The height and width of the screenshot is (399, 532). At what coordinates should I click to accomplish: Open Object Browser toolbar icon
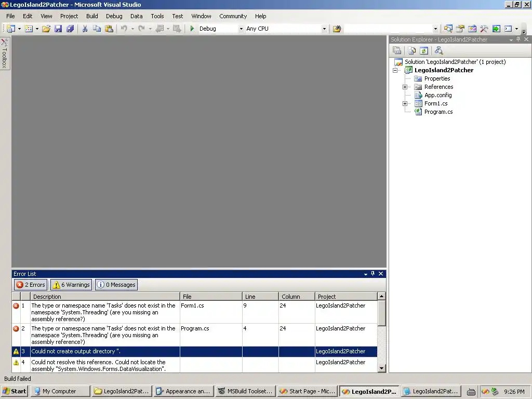point(472,29)
